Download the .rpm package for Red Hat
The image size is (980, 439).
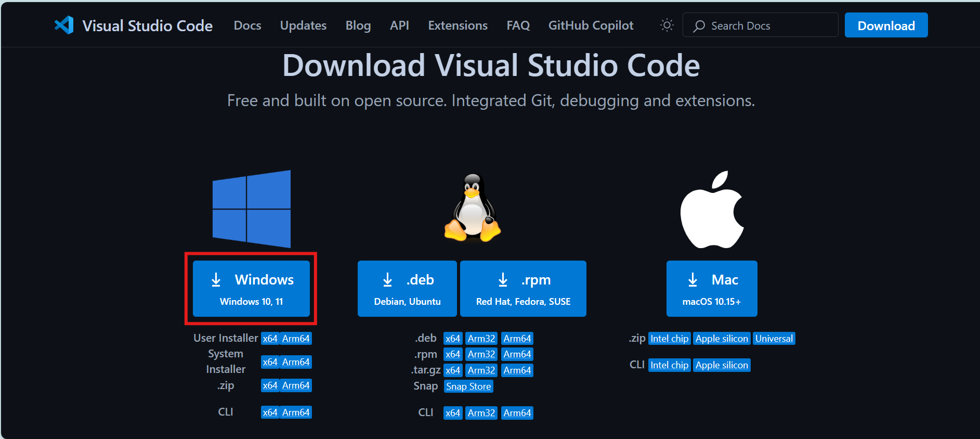(x=523, y=289)
